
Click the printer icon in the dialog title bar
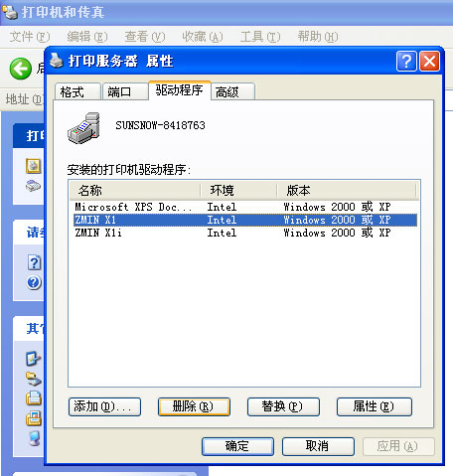[57, 61]
